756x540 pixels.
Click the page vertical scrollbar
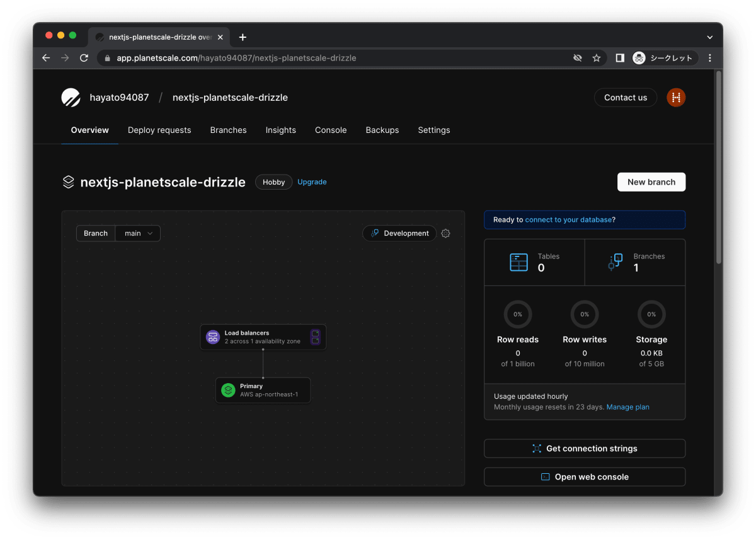point(719,167)
